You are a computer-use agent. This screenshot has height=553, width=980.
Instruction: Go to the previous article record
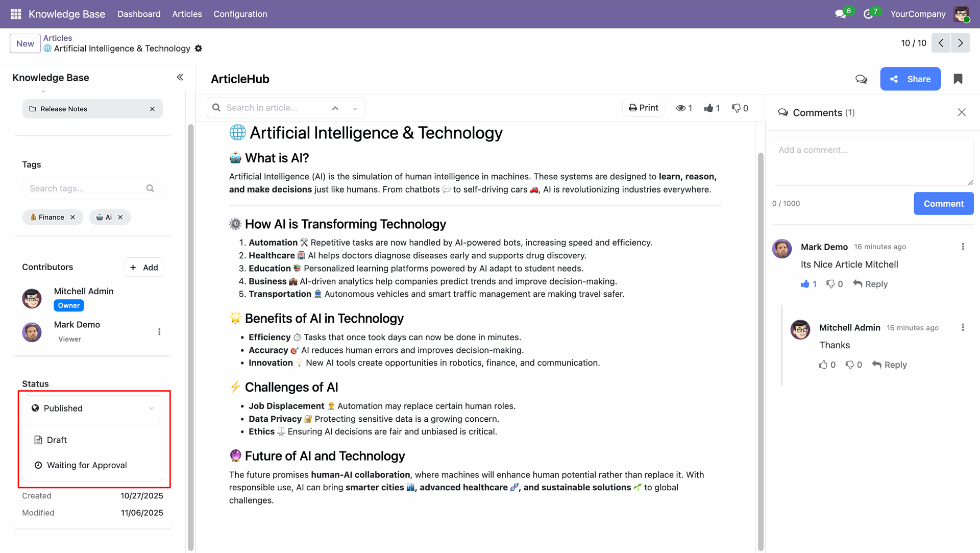(x=941, y=43)
